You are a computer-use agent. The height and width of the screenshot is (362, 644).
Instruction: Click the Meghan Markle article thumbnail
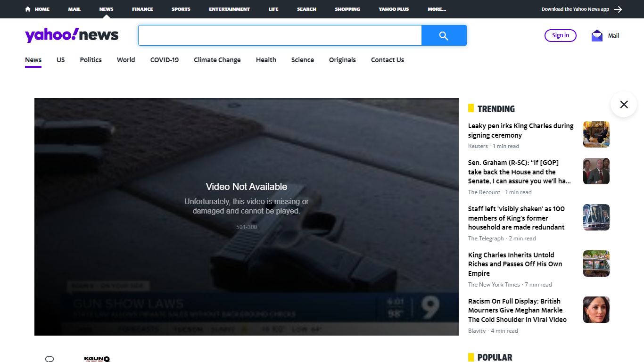[596, 310]
